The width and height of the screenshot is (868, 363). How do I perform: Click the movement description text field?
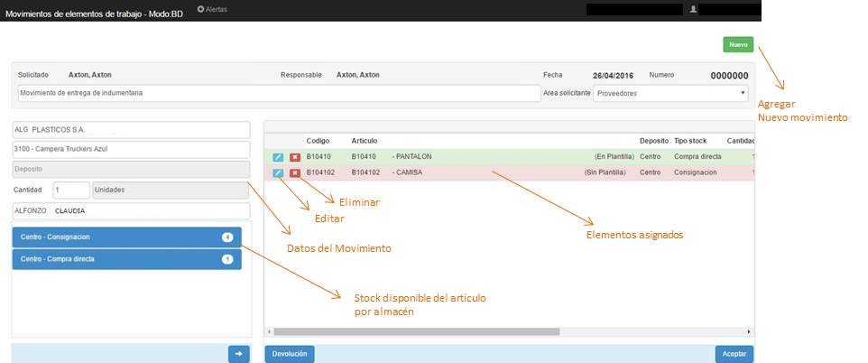coord(278,93)
